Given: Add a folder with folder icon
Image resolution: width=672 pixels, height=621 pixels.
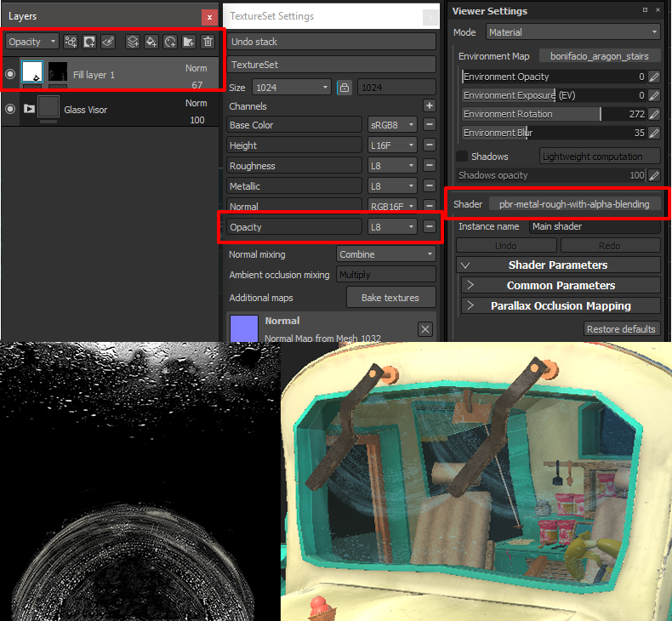Looking at the screenshot, I should pyautogui.click(x=189, y=42).
